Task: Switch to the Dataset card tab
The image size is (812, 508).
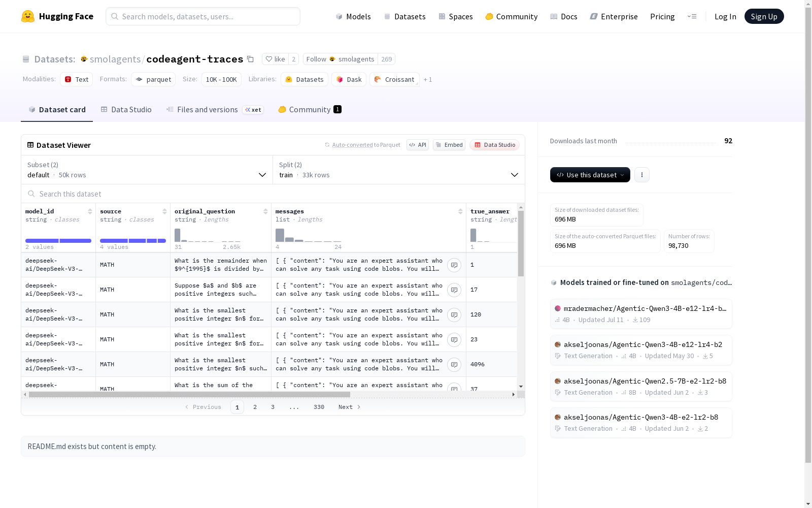Action: point(57,110)
